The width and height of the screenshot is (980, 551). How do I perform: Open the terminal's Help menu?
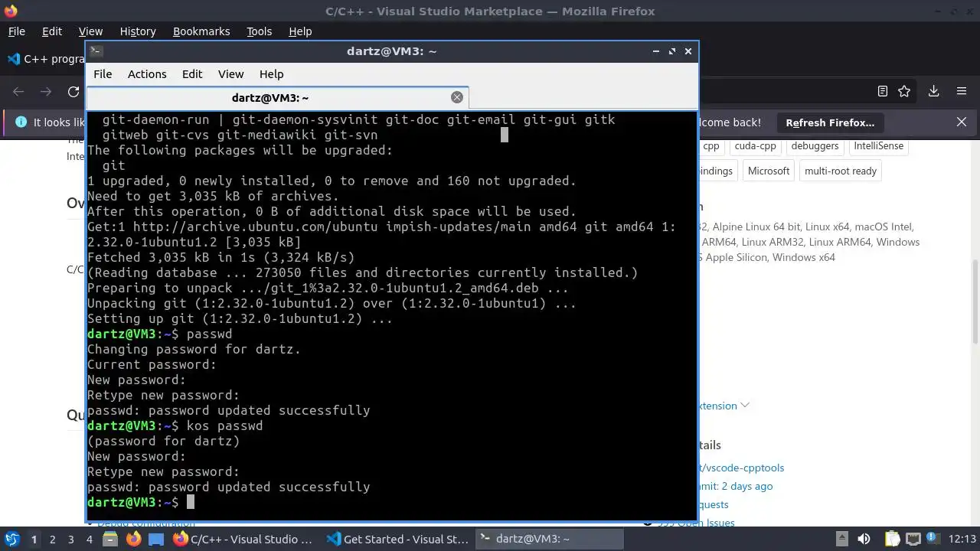click(272, 74)
